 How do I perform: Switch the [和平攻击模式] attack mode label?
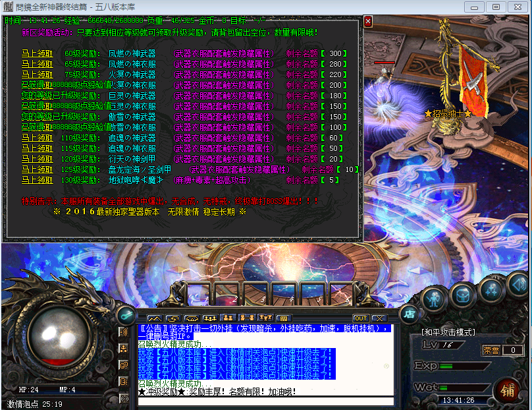point(448,332)
